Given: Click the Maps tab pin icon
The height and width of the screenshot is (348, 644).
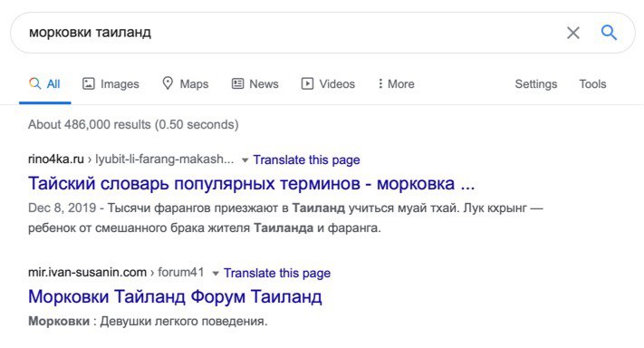Looking at the screenshot, I should tap(168, 83).
